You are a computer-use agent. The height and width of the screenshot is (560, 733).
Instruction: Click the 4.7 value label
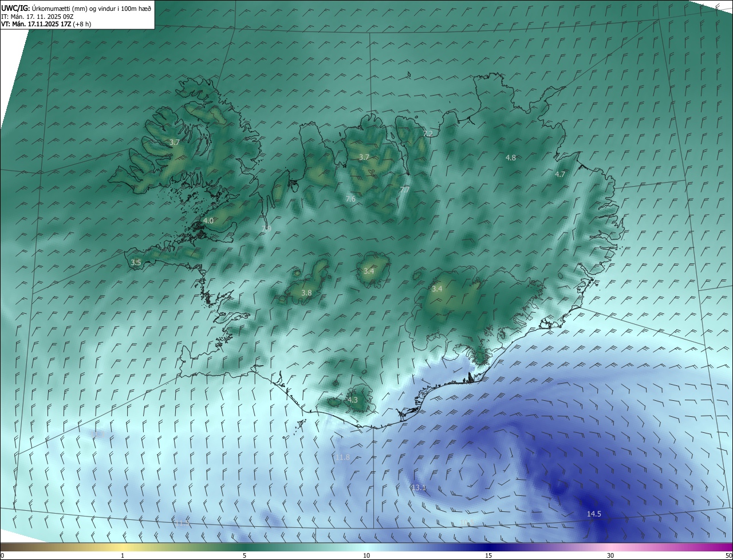560,175
